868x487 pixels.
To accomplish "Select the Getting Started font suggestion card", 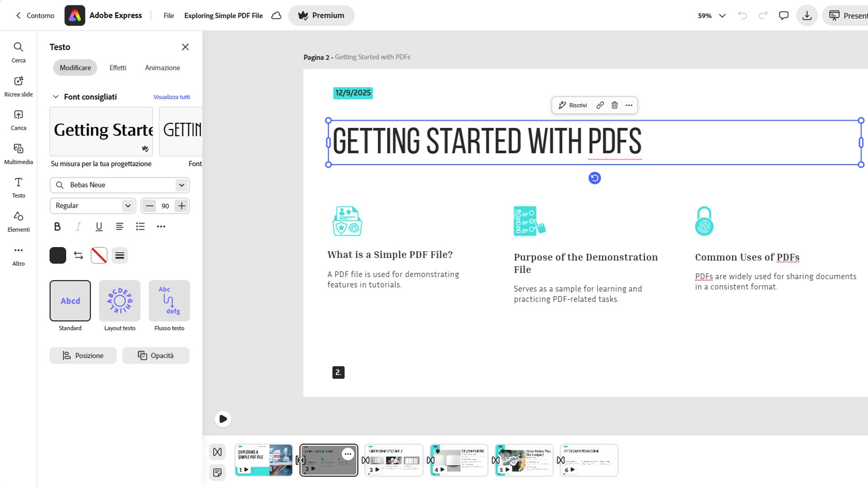I will 101,131.
